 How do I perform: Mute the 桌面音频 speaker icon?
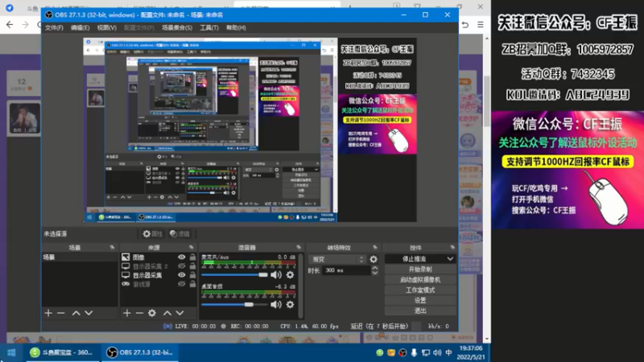276,305
